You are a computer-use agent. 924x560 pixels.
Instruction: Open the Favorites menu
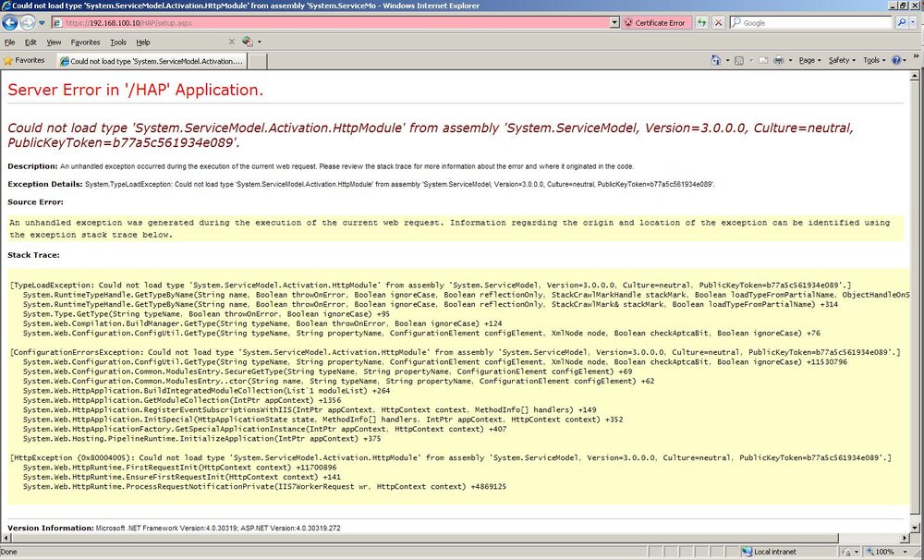[85, 43]
